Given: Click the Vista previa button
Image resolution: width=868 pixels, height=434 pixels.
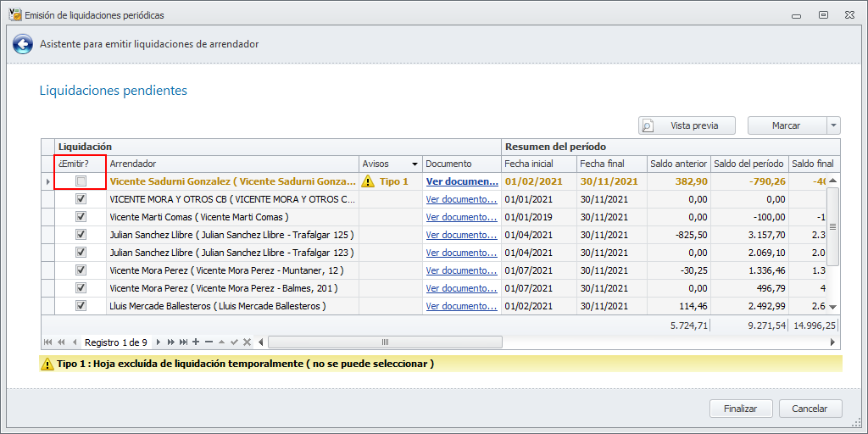Looking at the screenshot, I should click(x=687, y=125).
